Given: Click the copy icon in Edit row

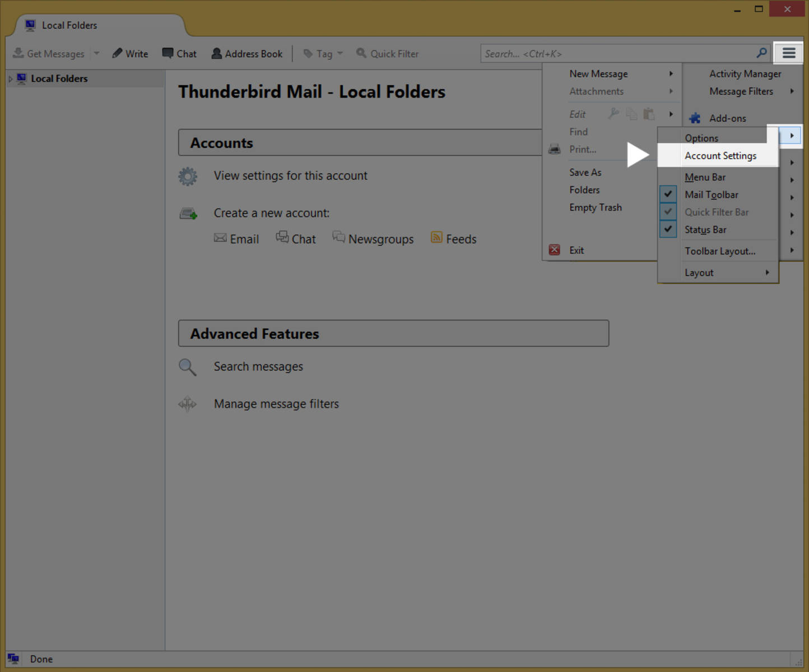Looking at the screenshot, I should (x=631, y=114).
